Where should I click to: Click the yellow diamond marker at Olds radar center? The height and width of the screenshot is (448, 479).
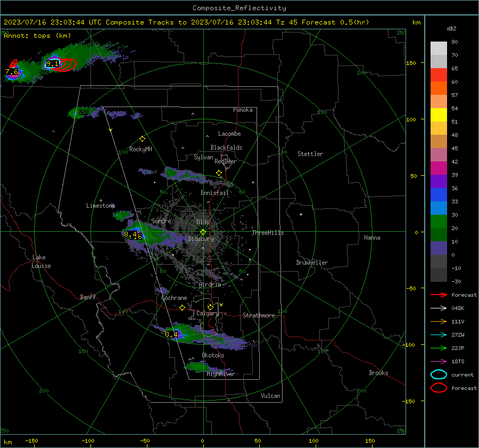pos(203,232)
